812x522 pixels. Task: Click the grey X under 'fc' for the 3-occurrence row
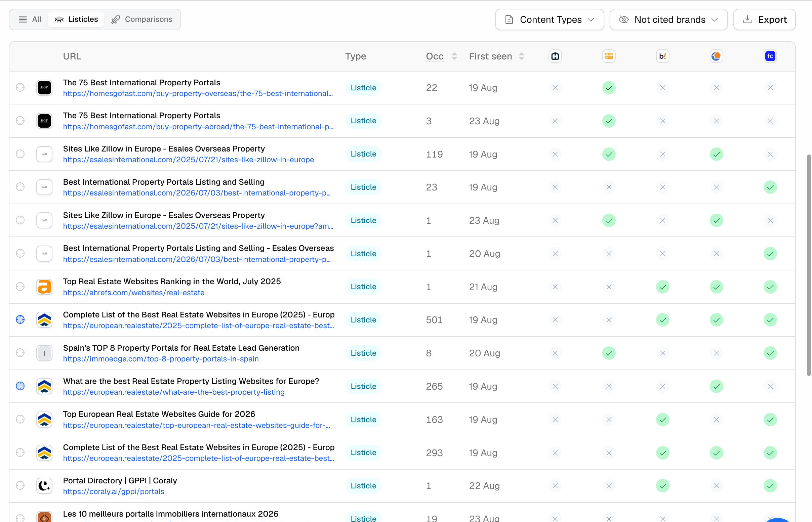(x=770, y=121)
